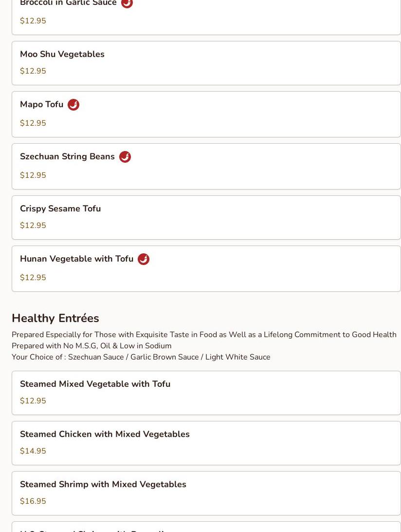Click price under Steamed Mixed Vegetable with Tofu

33,400
